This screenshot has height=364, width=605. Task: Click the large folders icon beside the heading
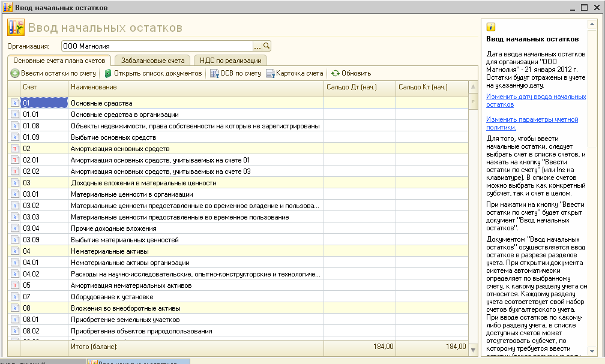[x=16, y=28]
